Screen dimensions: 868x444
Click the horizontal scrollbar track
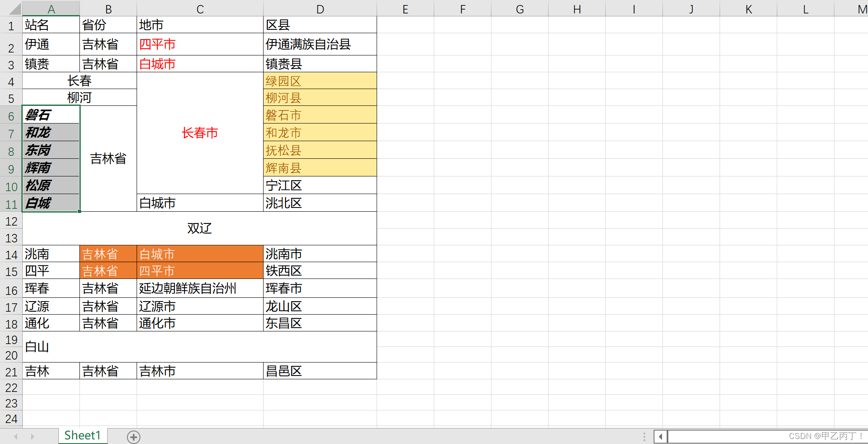pos(768,436)
